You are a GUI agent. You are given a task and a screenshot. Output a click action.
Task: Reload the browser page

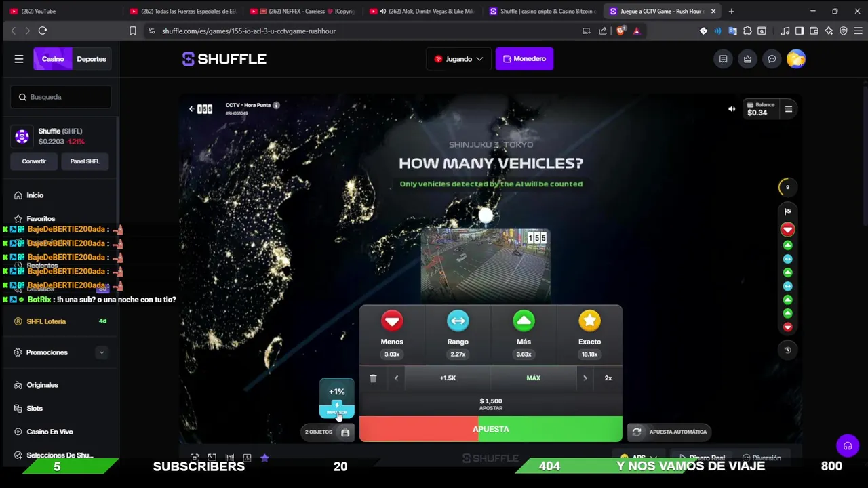(42, 30)
